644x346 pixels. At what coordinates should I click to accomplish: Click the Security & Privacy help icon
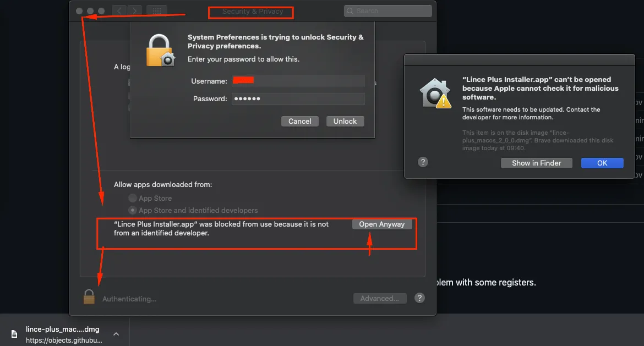point(419,298)
